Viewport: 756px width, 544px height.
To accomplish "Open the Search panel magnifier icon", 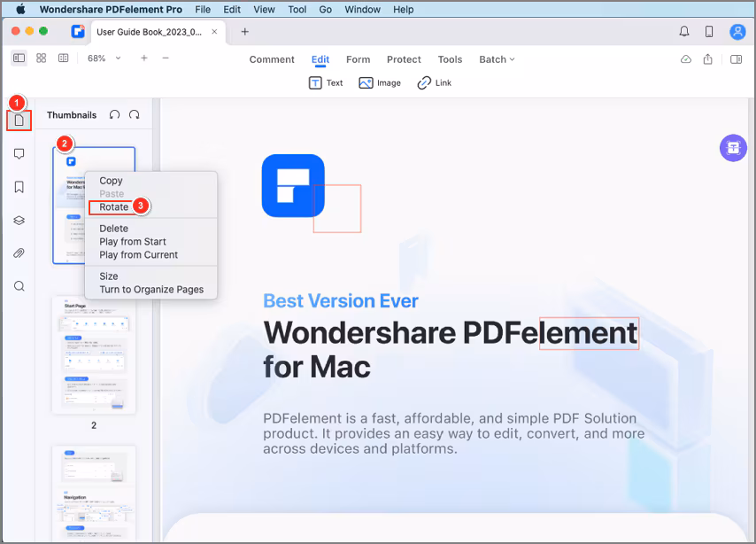I will pos(19,286).
